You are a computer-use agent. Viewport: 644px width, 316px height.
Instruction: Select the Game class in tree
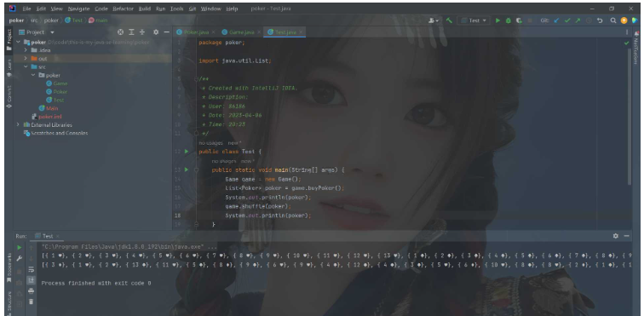[x=57, y=83]
